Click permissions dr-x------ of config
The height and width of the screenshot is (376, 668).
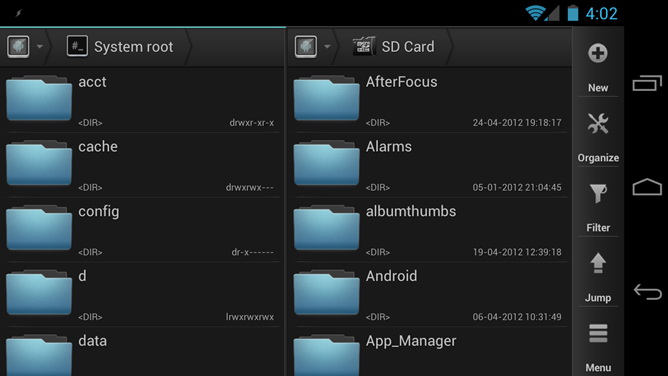pos(253,253)
